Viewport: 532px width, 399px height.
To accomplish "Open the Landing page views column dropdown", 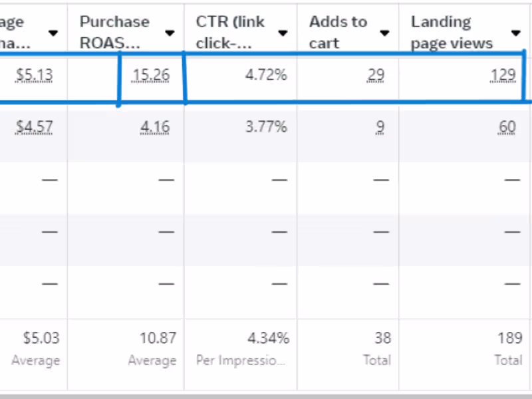I will click(x=516, y=31).
